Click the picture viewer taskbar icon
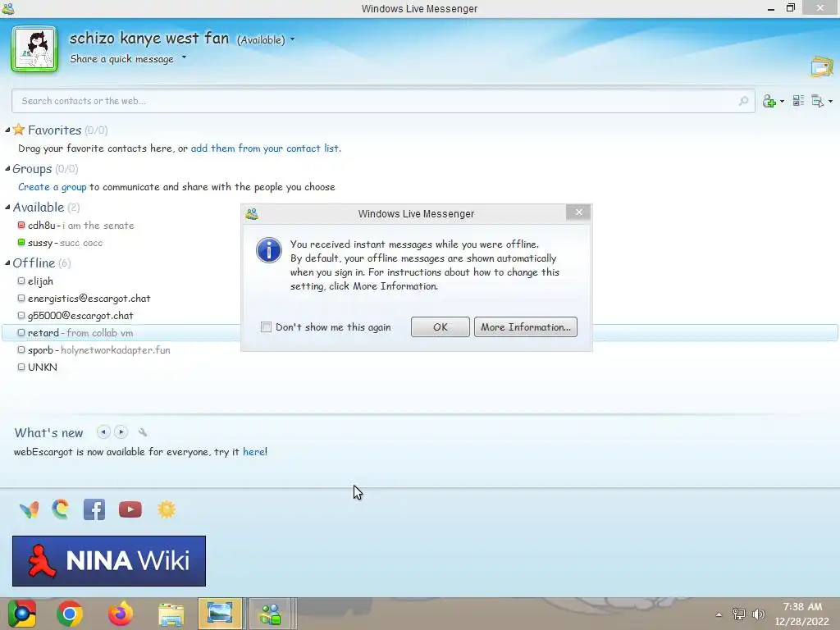This screenshot has height=630, width=840. point(220,614)
